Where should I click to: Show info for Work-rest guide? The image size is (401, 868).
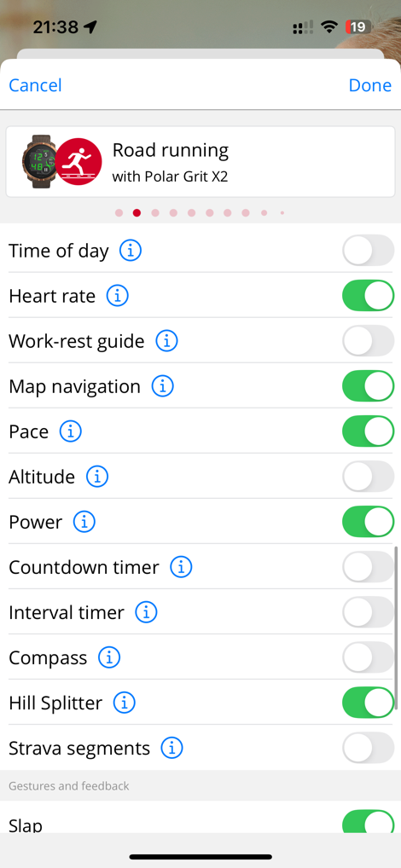[166, 341]
